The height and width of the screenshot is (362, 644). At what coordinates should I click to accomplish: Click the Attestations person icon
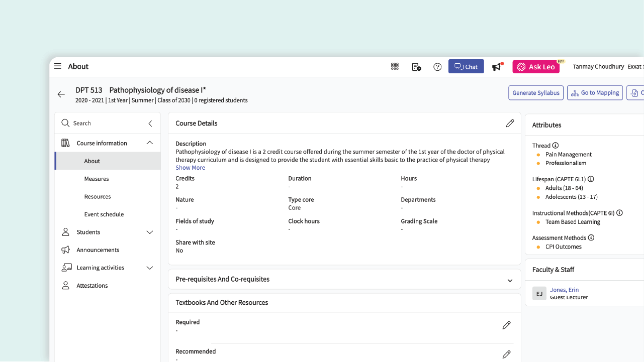[65, 286]
